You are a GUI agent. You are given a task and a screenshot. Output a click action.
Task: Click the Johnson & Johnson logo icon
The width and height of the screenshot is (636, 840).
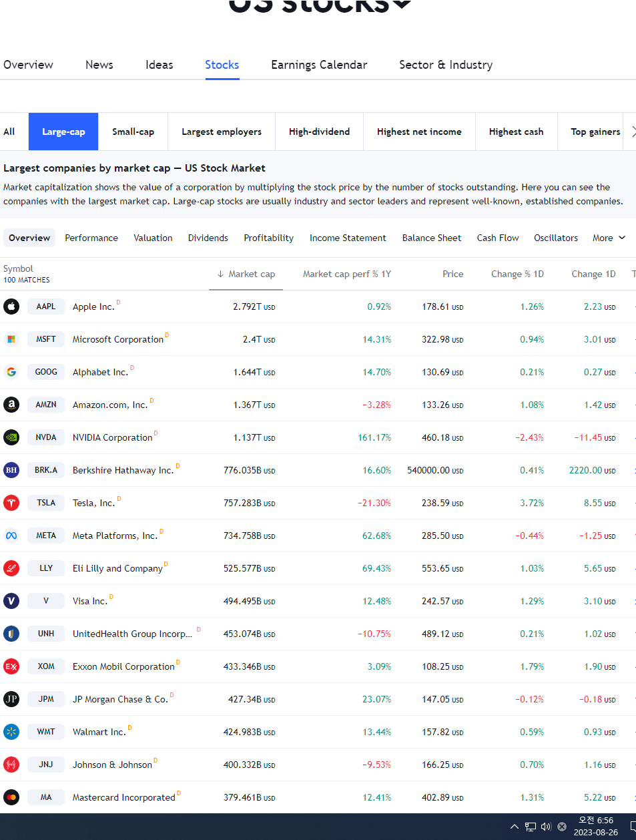11,765
